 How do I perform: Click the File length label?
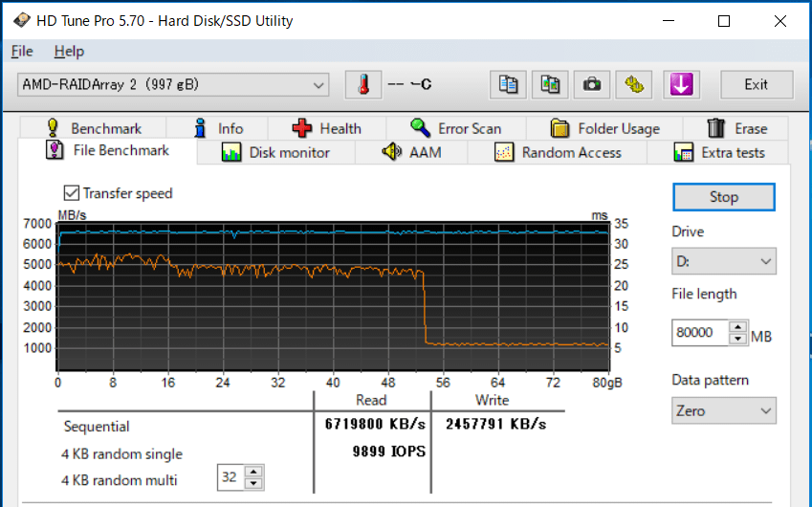704,294
